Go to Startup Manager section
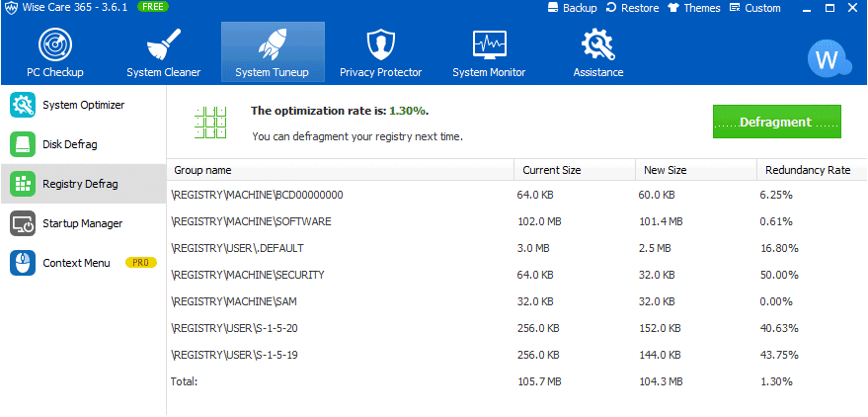Image resolution: width=868 pixels, height=417 pixels. click(83, 223)
